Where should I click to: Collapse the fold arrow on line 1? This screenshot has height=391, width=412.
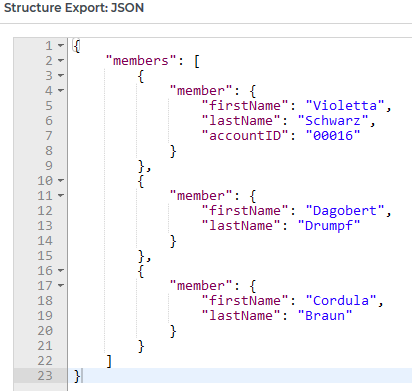(x=61, y=45)
